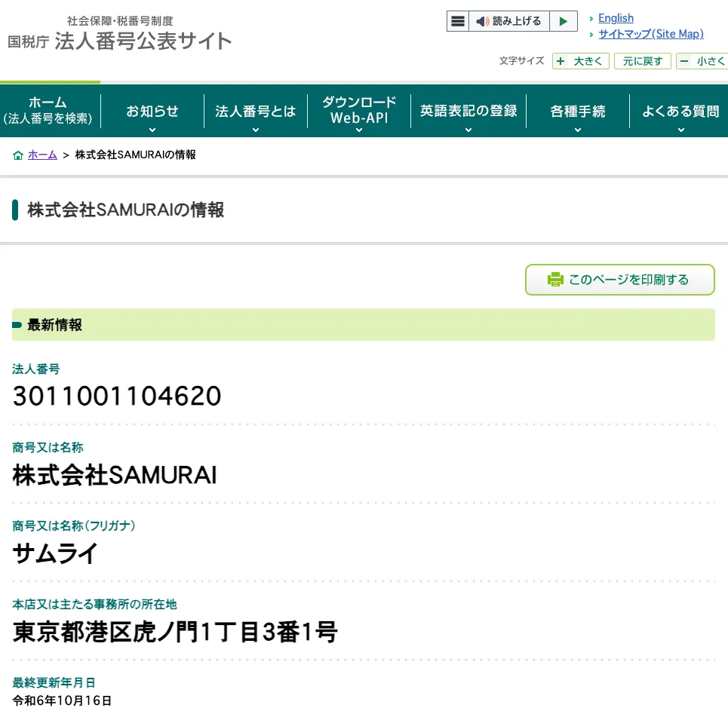
Task: Expand chevron under 法人番号とは
Action: tap(255, 130)
